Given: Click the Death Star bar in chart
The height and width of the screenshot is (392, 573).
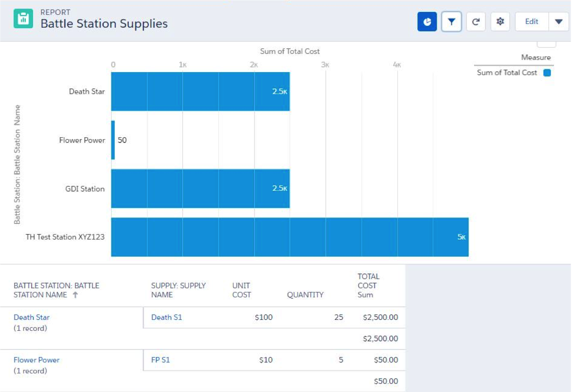Looking at the screenshot, I should 200,91.
